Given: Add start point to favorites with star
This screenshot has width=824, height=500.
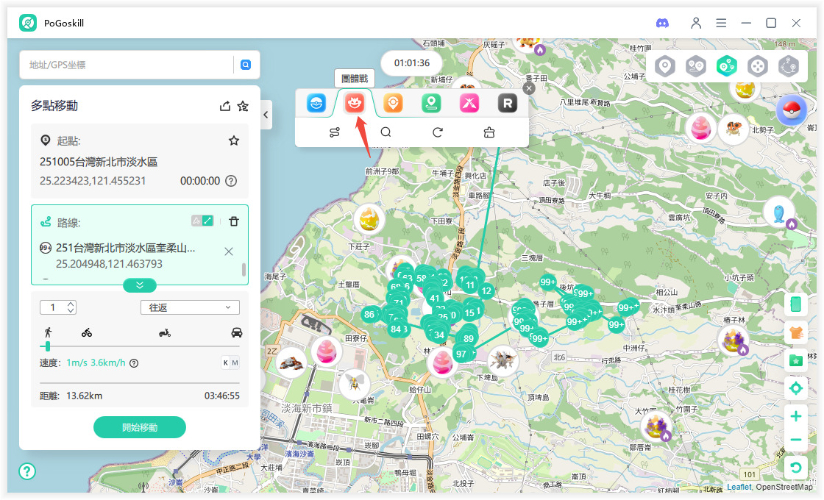Looking at the screenshot, I should click(234, 141).
